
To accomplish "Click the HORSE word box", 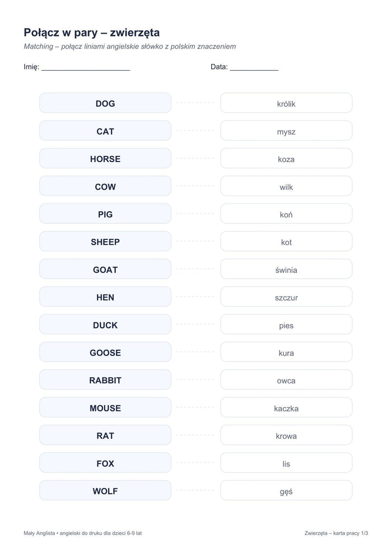I will coord(105,158).
